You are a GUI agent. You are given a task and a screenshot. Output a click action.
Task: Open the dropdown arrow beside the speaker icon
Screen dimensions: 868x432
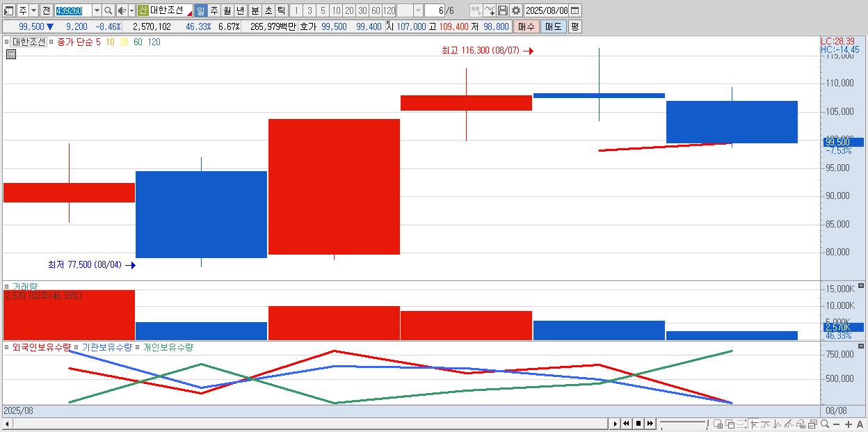point(131,10)
